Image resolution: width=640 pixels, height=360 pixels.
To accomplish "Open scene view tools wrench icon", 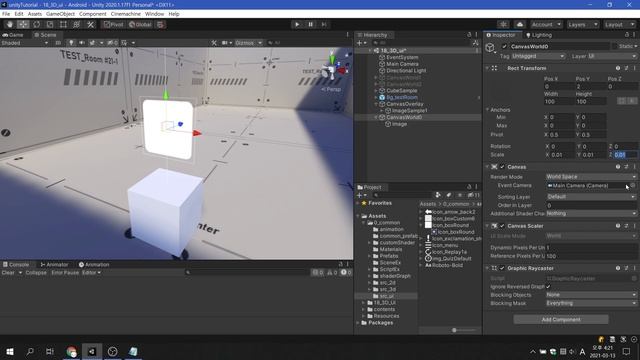I will [214, 42].
